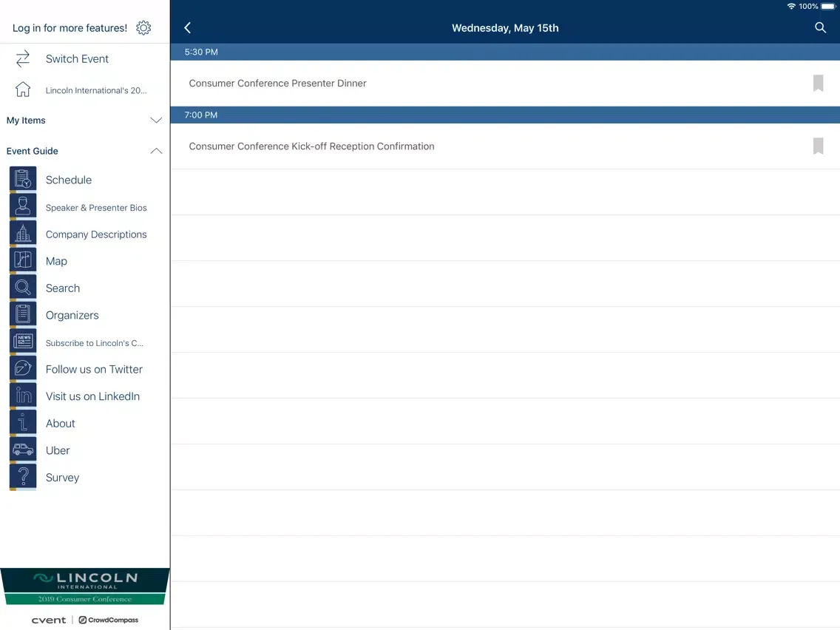Expand the My Items section
This screenshot has height=630, width=840.
pyautogui.click(x=84, y=121)
